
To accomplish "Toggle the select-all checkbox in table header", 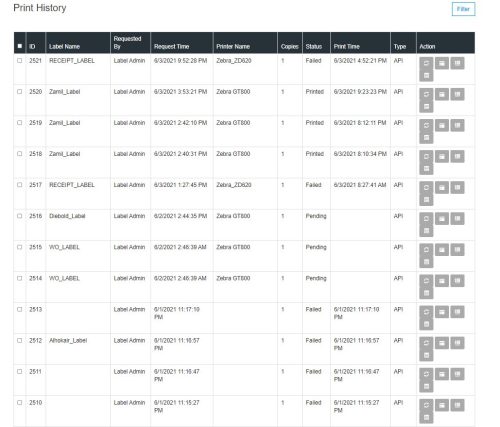I will (x=20, y=46).
